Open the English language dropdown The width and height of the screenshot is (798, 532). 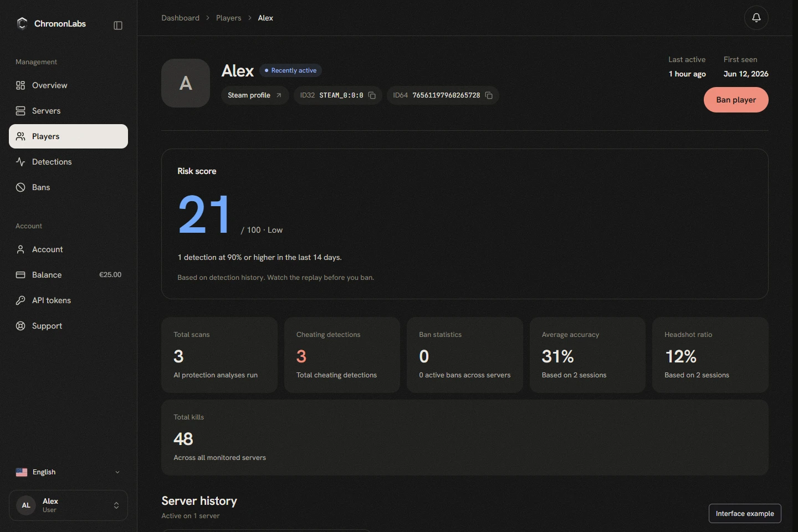click(68, 472)
